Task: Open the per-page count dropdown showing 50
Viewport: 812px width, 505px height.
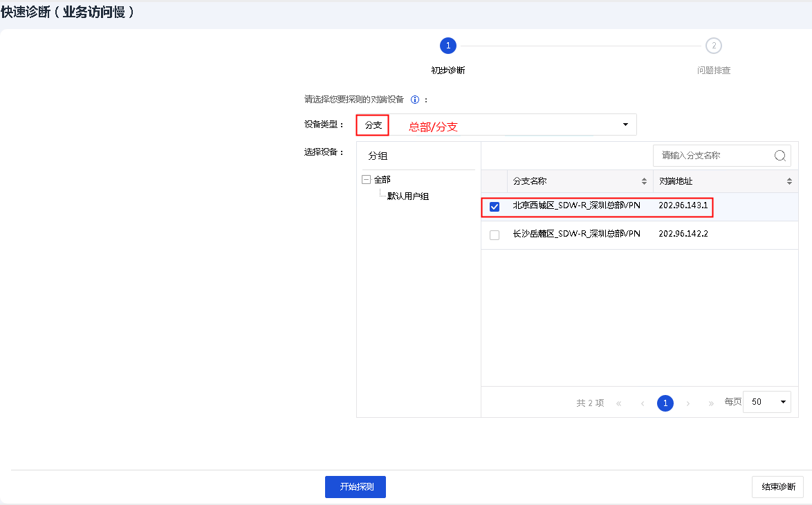Action: [766, 402]
